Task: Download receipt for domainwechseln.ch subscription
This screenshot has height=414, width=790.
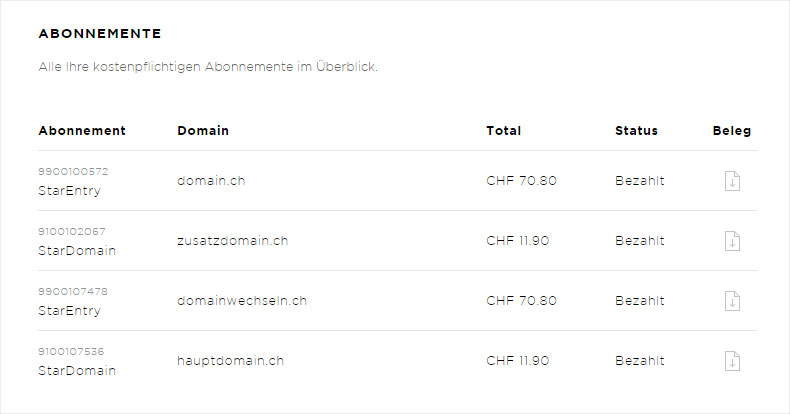Action: point(732,301)
